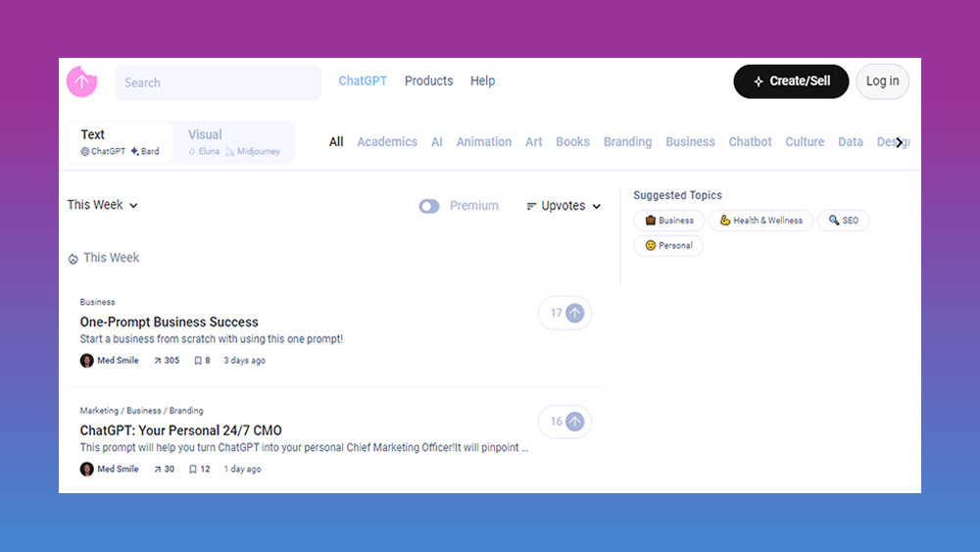Toggle the Premium switch
The width and height of the screenshot is (980, 552).
tap(429, 206)
